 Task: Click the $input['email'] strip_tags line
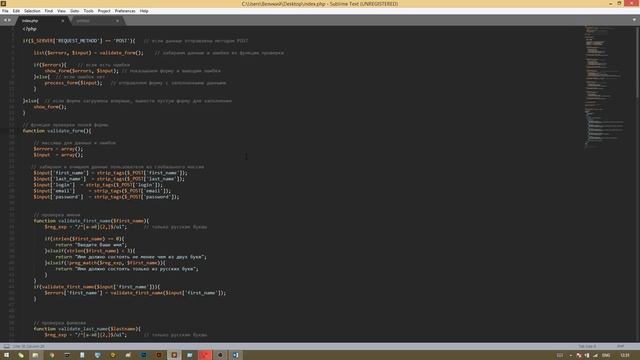(102, 191)
